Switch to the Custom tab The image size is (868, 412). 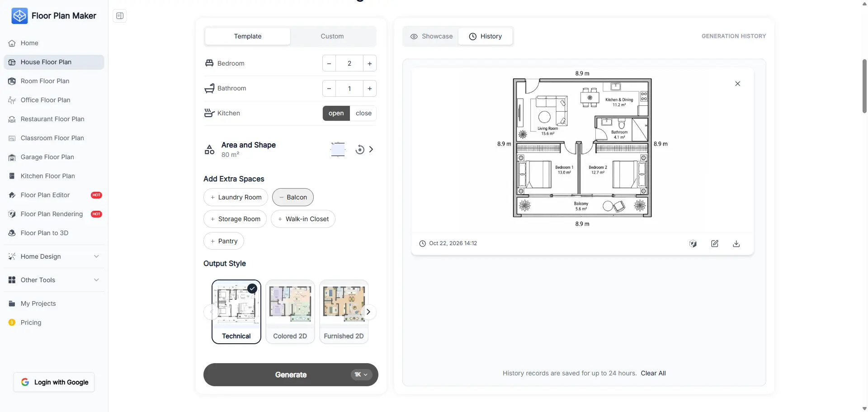332,36
